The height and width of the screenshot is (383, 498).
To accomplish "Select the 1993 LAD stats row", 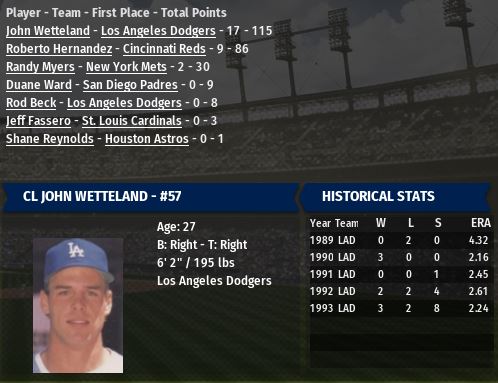I will pos(401,308).
